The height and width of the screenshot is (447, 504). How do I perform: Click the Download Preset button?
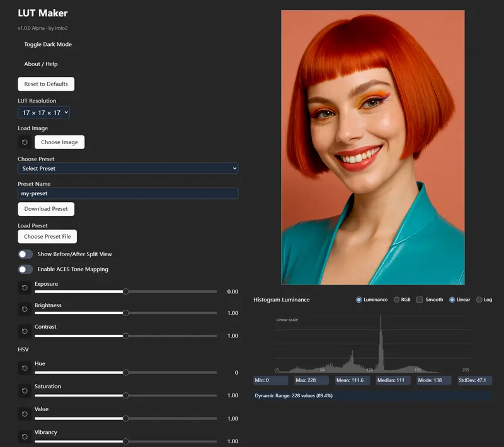(x=46, y=209)
